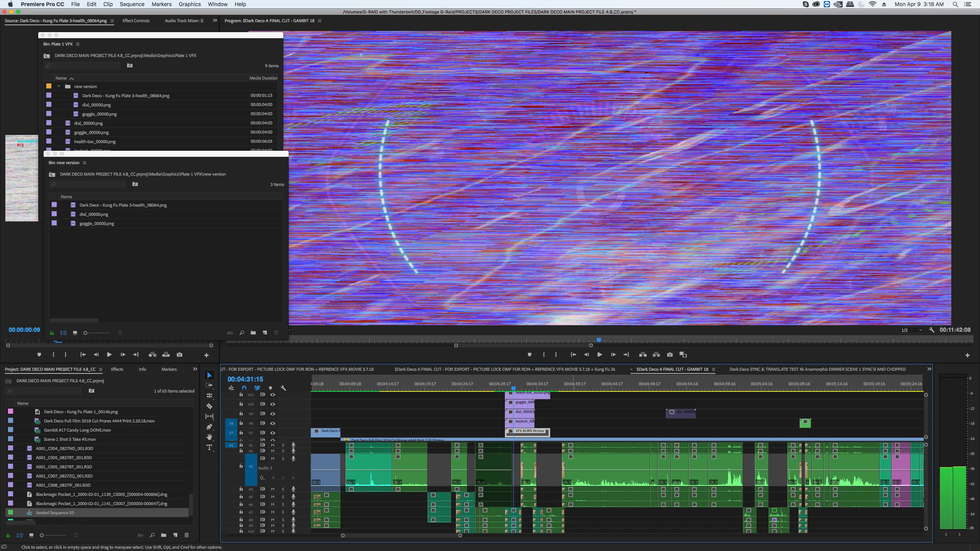The width and height of the screenshot is (980, 551).
Task: Select the Hand tool
Action: [209, 437]
